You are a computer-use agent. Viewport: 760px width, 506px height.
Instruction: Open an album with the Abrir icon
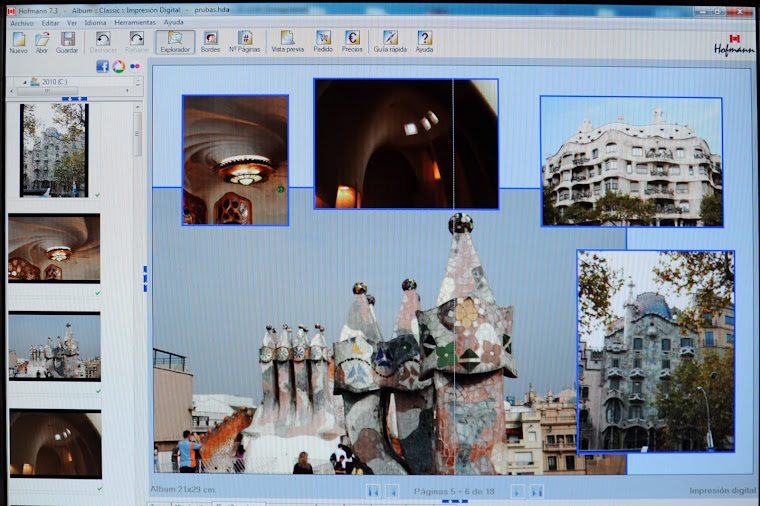42,42
